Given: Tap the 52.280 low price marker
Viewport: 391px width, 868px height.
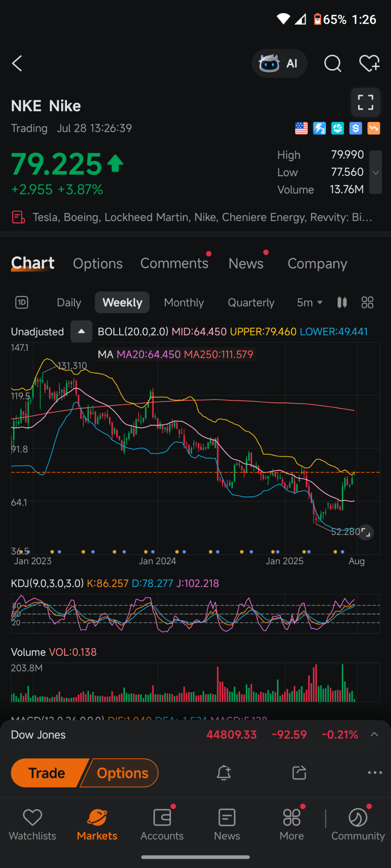Looking at the screenshot, I should (345, 532).
